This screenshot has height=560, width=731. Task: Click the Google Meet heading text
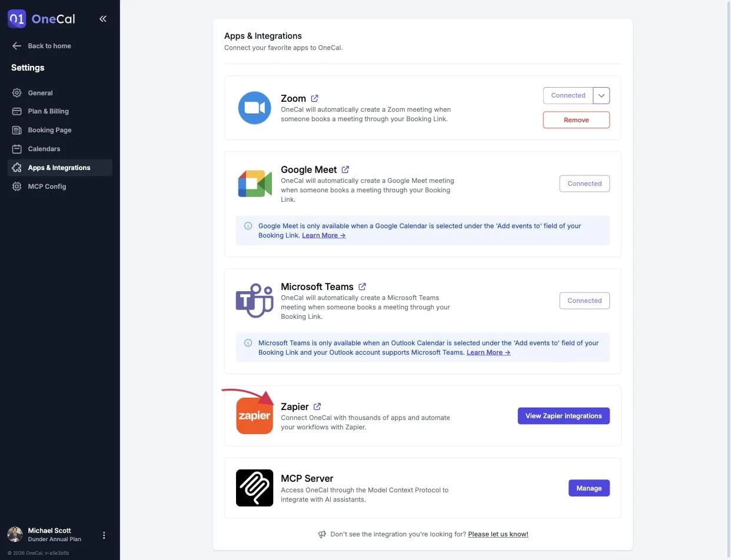(309, 169)
